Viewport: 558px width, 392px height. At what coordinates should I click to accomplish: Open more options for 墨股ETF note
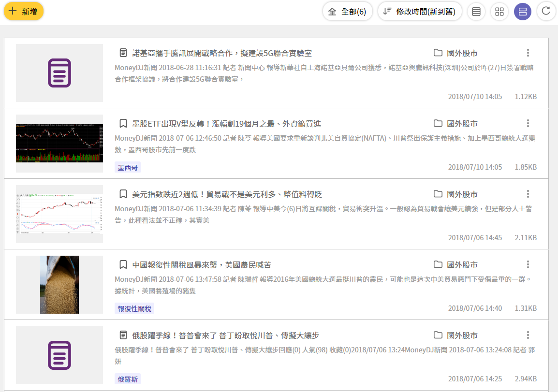[528, 123]
